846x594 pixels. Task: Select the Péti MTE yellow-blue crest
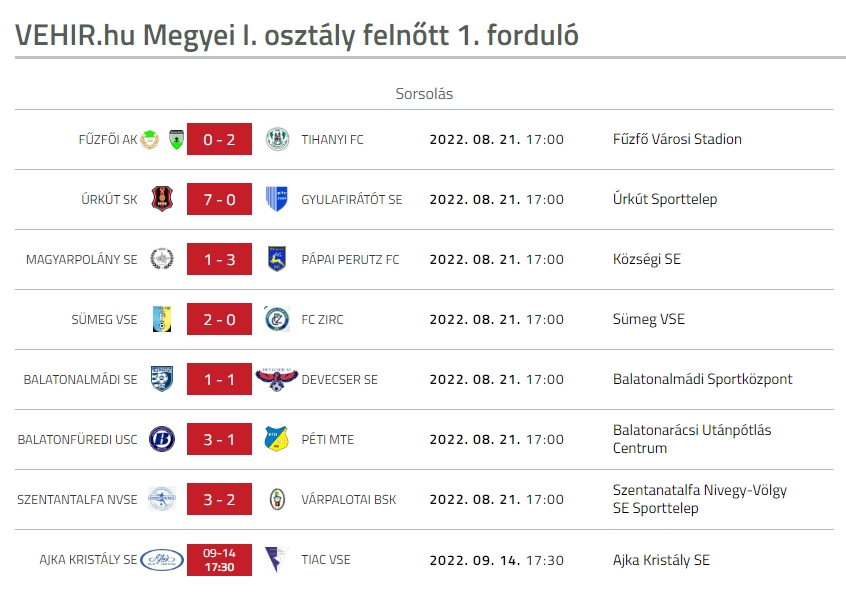pyautogui.click(x=277, y=439)
